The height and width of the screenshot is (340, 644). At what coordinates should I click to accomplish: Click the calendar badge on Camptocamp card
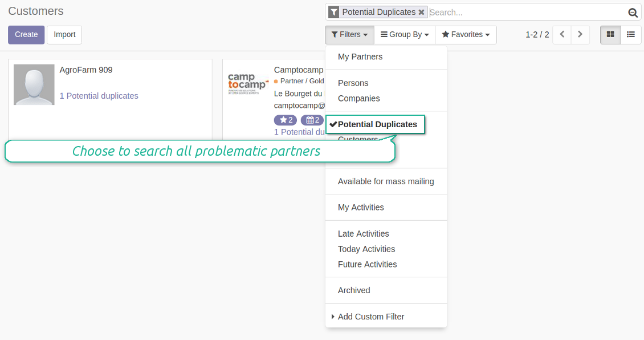(312, 120)
